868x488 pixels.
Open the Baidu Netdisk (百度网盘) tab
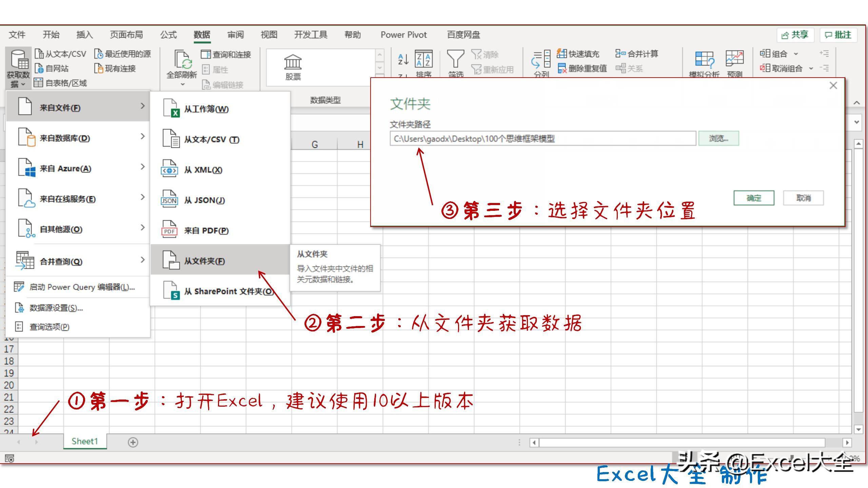(x=463, y=35)
